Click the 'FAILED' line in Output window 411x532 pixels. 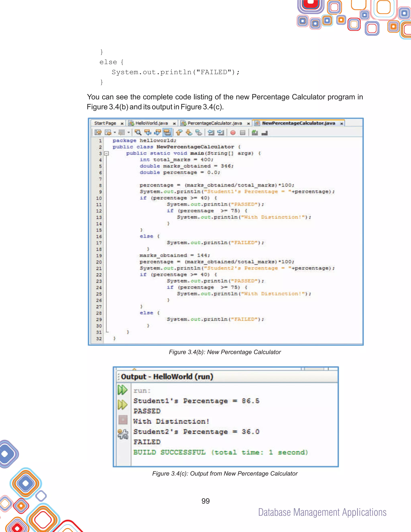click(147, 442)
